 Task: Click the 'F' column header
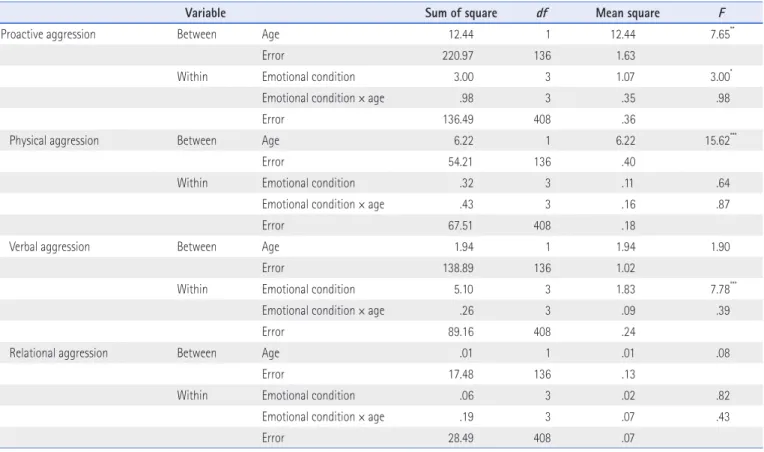click(722, 13)
